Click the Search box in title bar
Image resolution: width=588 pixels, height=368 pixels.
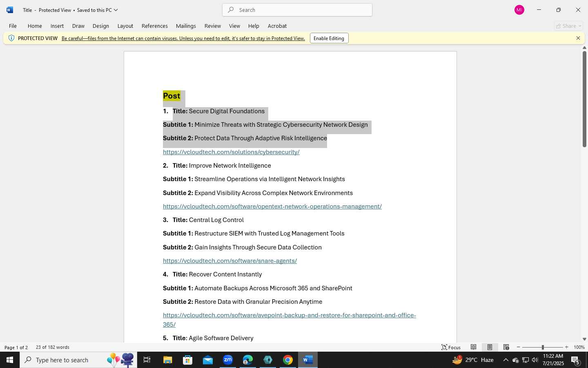297,10
